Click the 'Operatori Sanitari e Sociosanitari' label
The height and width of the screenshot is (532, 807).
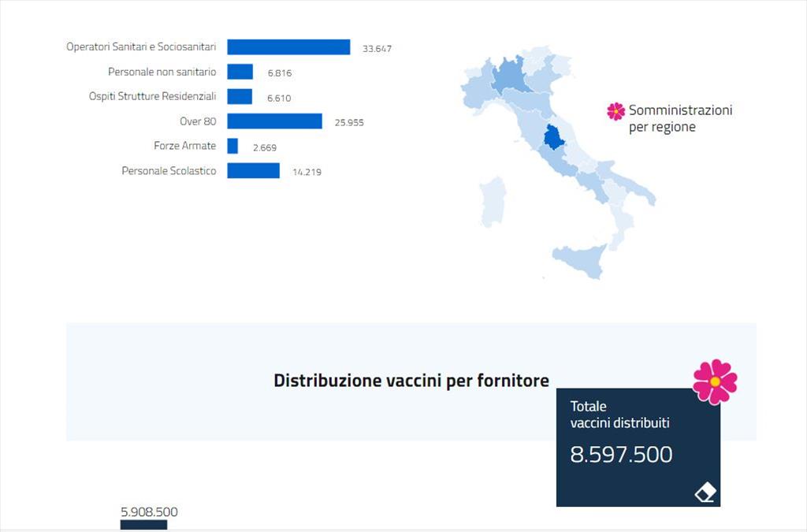pos(141,47)
